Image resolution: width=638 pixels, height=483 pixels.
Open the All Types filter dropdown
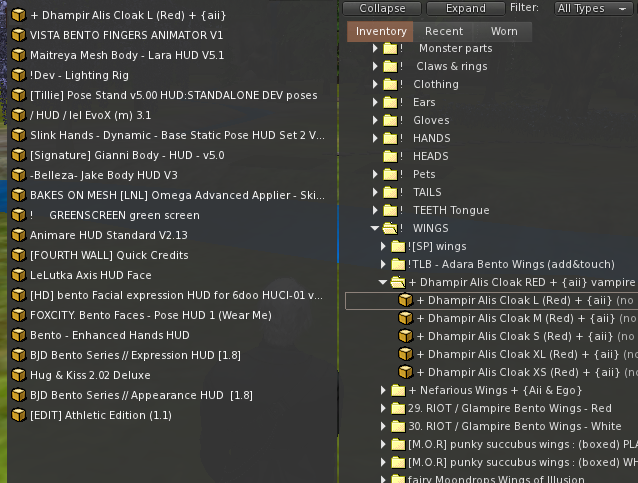point(592,9)
